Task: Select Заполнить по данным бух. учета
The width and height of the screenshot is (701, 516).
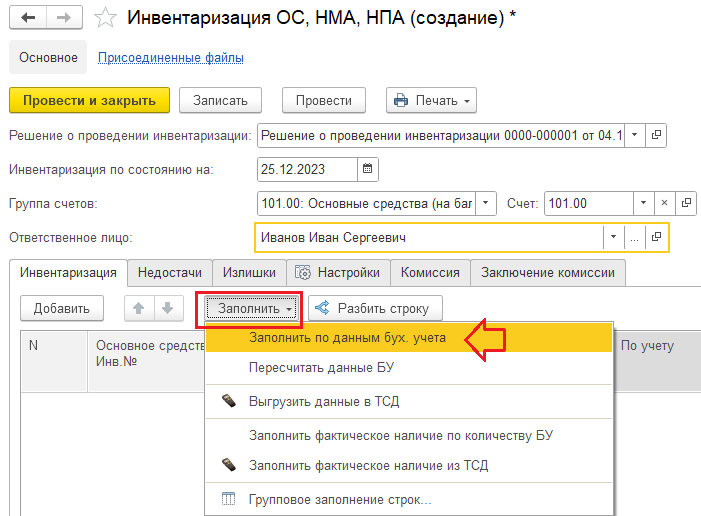Action: pyautogui.click(x=409, y=338)
